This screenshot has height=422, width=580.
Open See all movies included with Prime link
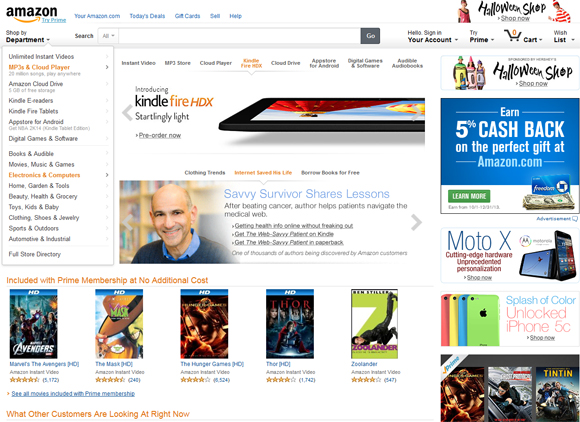tap(73, 394)
